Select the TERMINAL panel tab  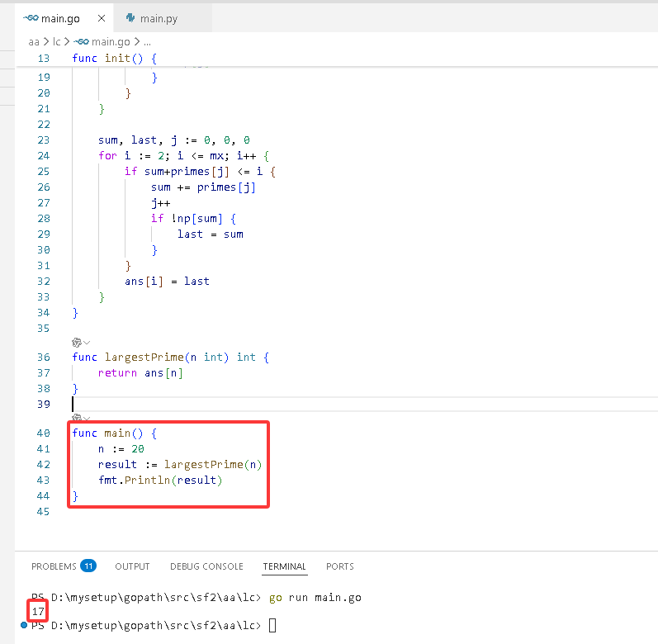point(285,566)
